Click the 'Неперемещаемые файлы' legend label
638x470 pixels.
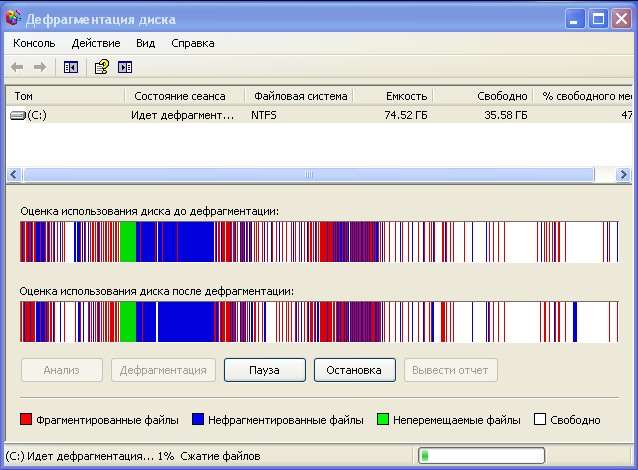pyautogui.click(x=457, y=420)
